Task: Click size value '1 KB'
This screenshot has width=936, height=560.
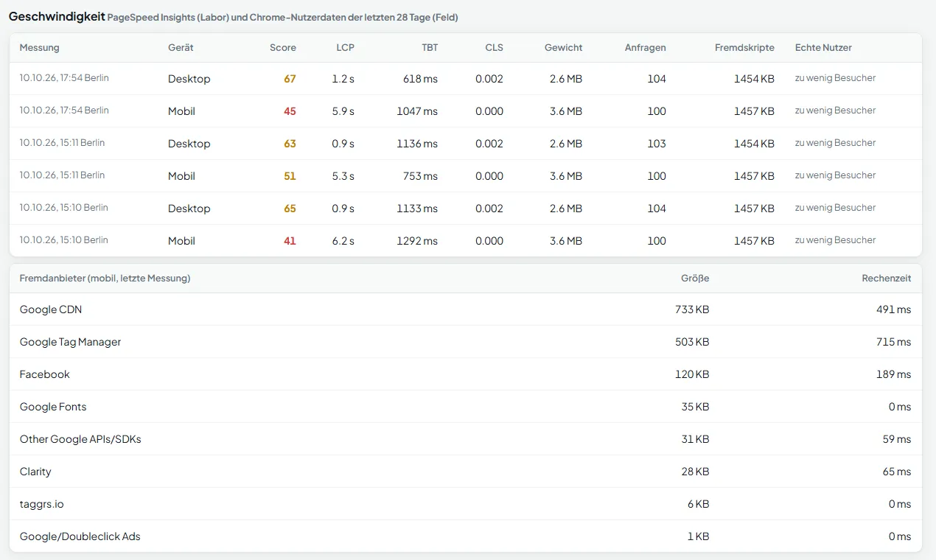Action: click(698, 536)
